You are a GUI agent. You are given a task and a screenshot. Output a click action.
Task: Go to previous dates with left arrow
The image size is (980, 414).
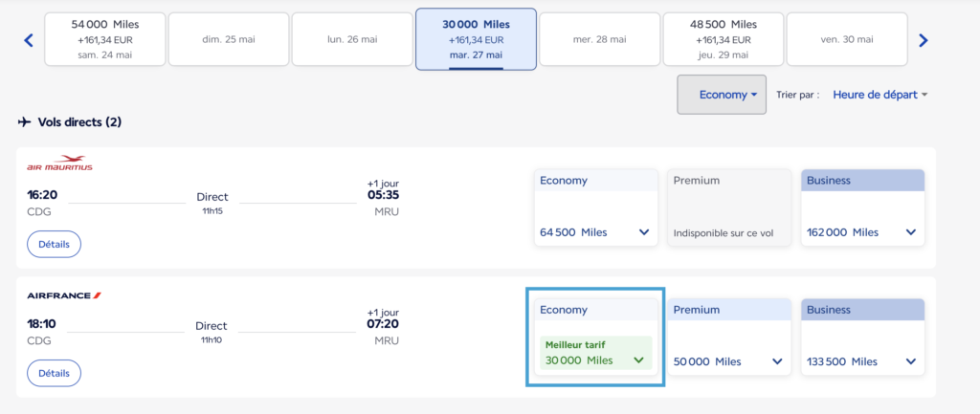tap(28, 40)
